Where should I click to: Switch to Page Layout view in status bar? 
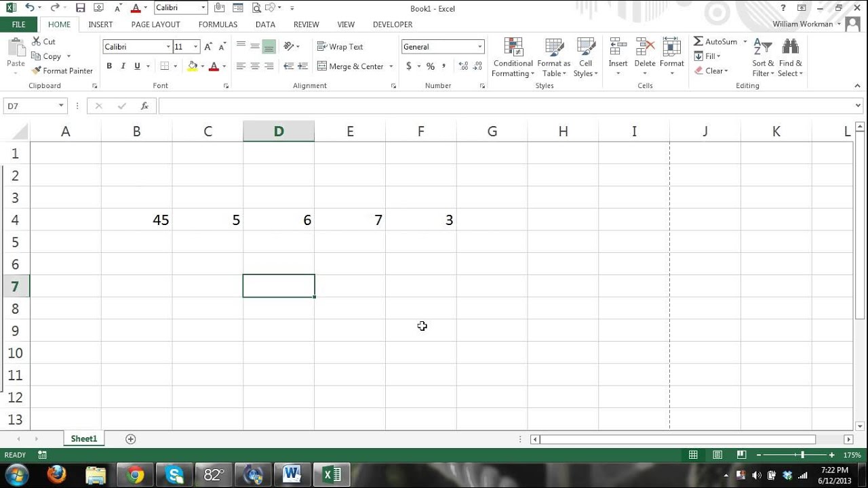(717, 455)
